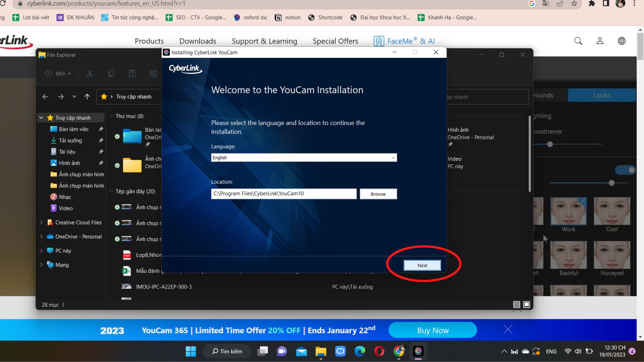
Task: Click Buy Now on promo banner
Action: click(x=433, y=330)
